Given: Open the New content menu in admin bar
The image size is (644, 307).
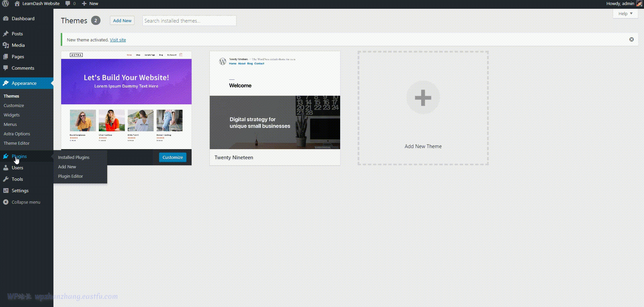Looking at the screenshot, I should tap(90, 4).
